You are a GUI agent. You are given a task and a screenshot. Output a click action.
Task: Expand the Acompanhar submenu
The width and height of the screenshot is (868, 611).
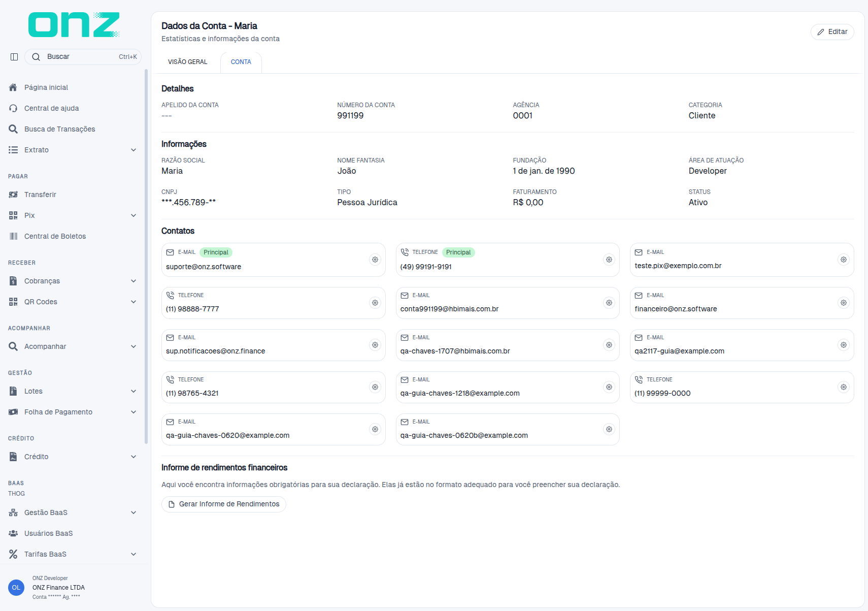tap(133, 346)
